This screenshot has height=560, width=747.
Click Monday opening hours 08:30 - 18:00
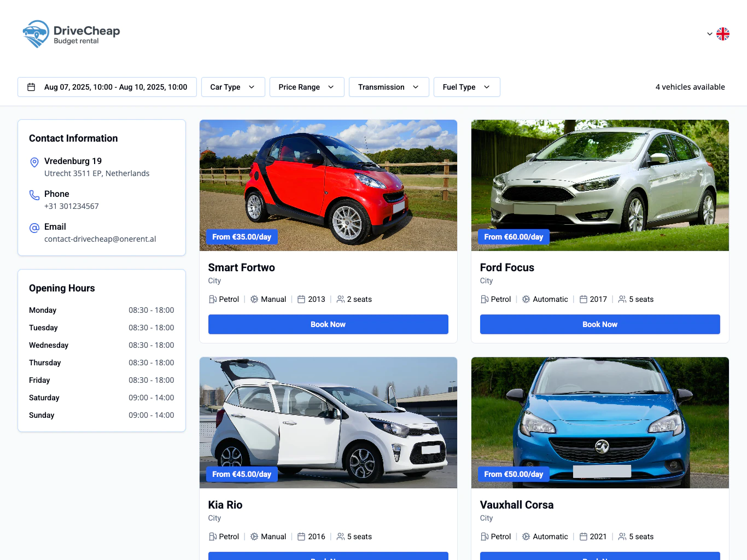click(151, 310)
